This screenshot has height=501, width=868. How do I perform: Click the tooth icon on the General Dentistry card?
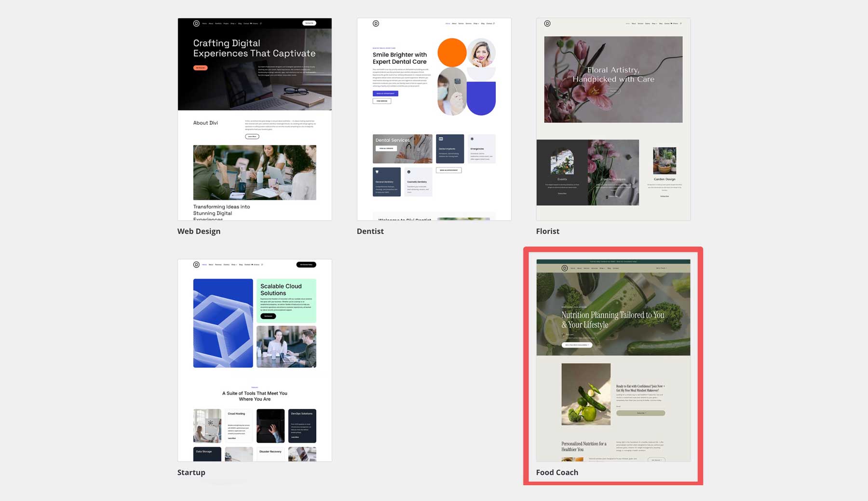(x=377, y=171)
